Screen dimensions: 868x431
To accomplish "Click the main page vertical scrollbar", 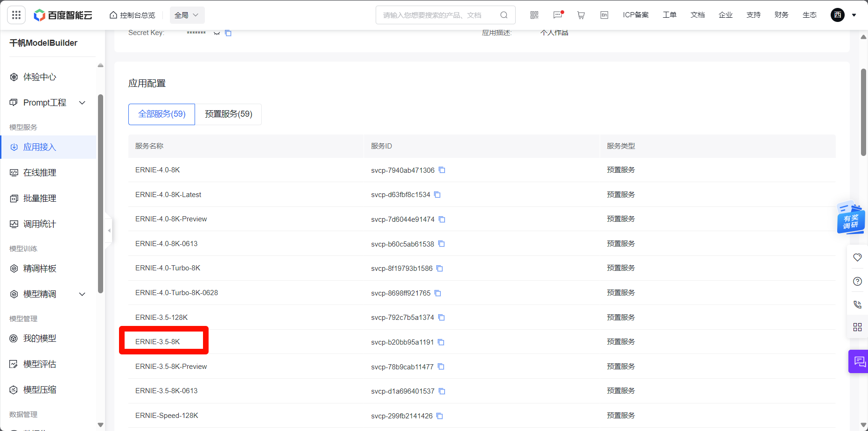I will (x=863, y=112).
